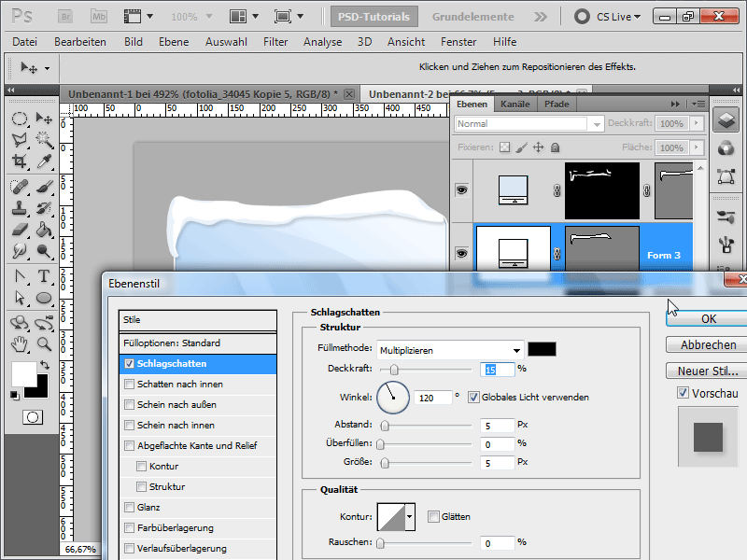Click the Winkel angle input field

pos(432,398)
